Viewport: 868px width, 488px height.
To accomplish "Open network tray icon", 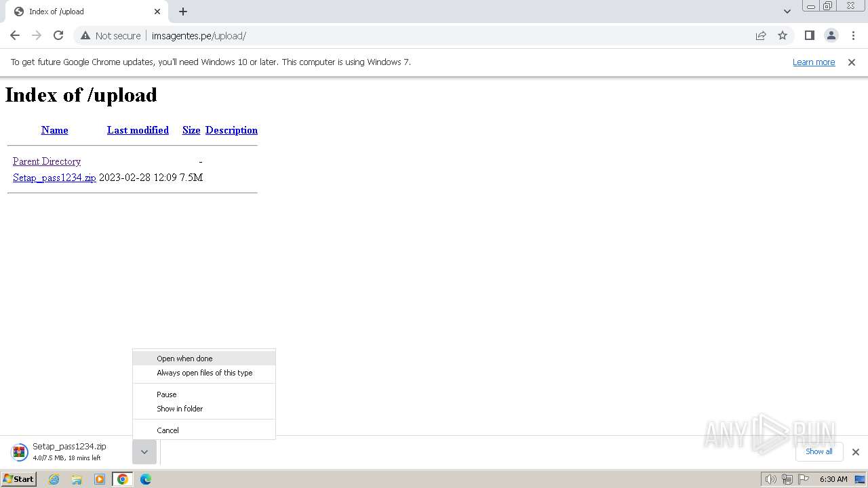I will [787, 479].
